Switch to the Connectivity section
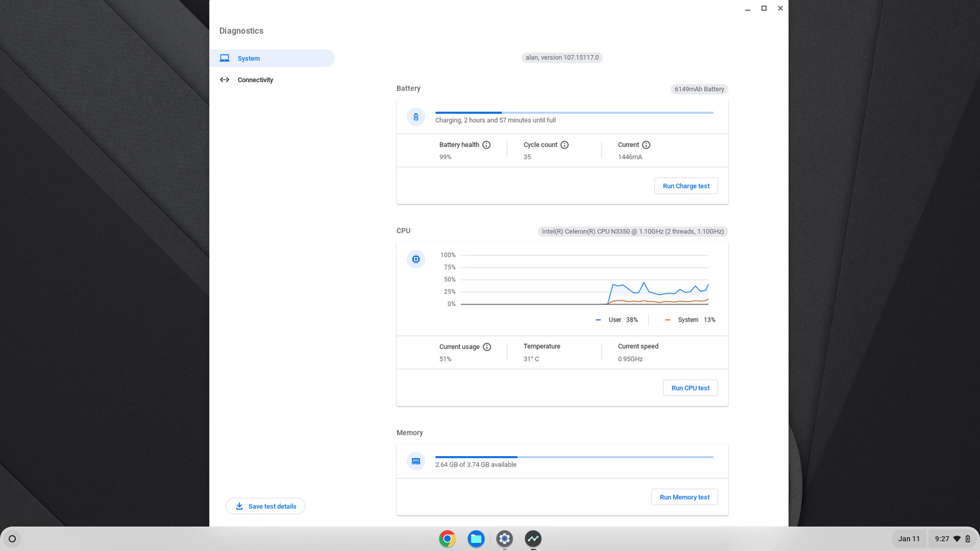Screen dimensions: 980x551 272,80
